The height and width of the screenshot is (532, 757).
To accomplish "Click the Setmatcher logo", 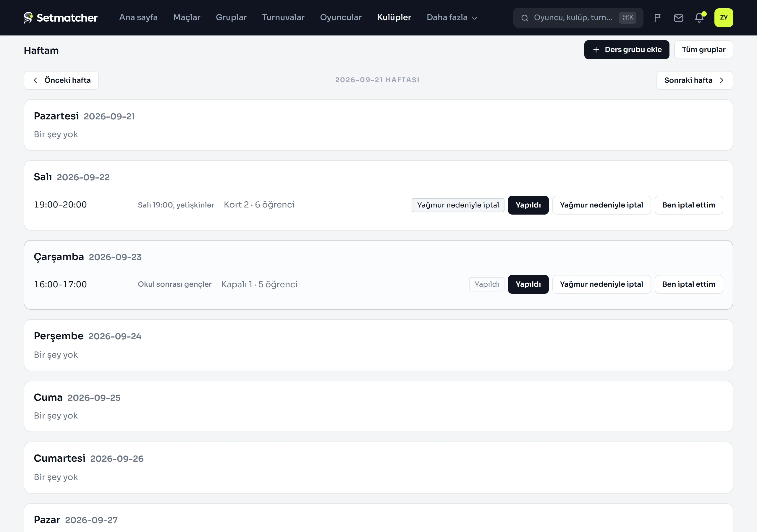I will click(x=61, y=17).
